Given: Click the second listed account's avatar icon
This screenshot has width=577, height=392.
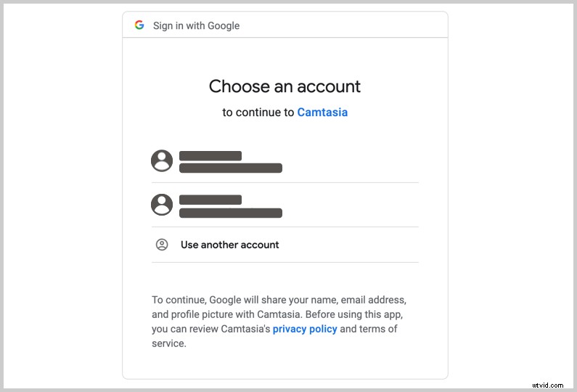Looking at the screenshot, I should (x=162, y=205).
